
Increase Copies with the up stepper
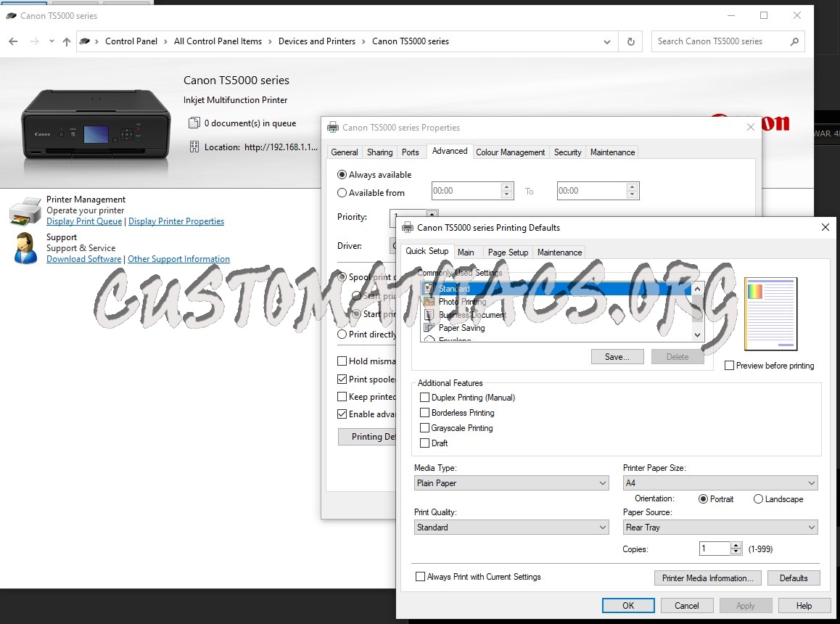pos(736,545)
